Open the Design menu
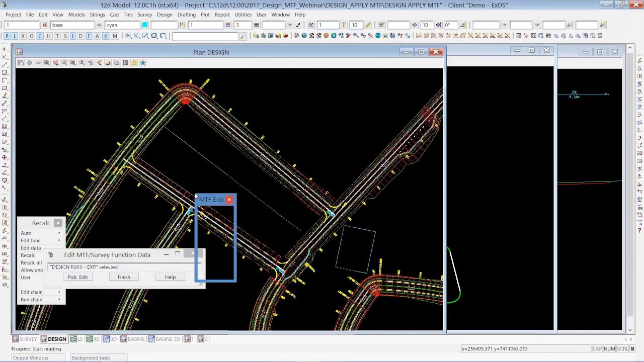 (x=164, y=15)
